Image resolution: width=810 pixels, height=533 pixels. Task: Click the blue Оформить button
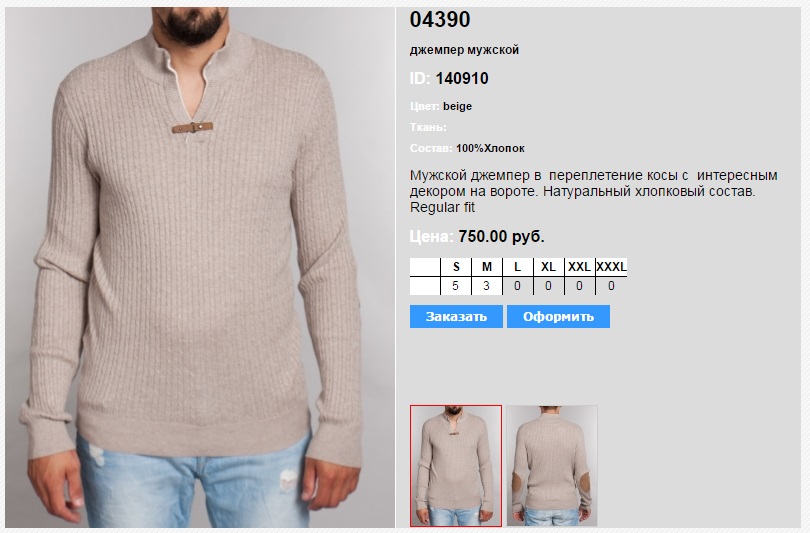558,317
